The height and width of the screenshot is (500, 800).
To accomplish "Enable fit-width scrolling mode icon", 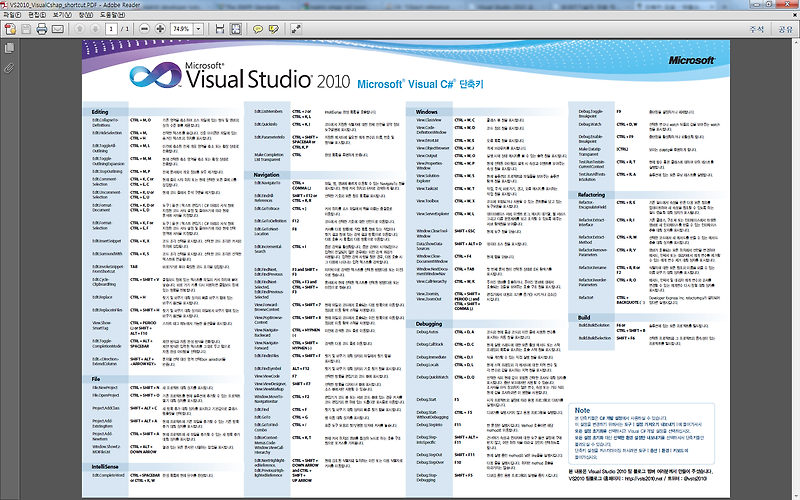I will [x=220, y=29].
